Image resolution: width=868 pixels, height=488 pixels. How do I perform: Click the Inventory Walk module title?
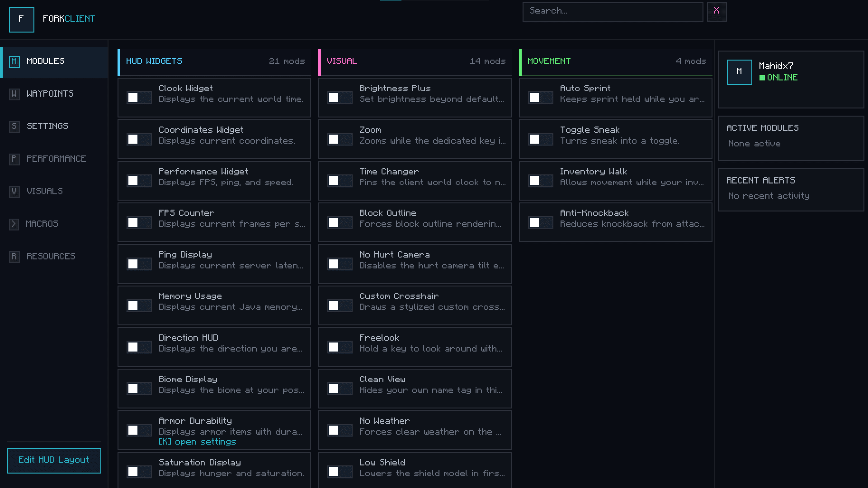pyautogui.click(x=593, y=172)
